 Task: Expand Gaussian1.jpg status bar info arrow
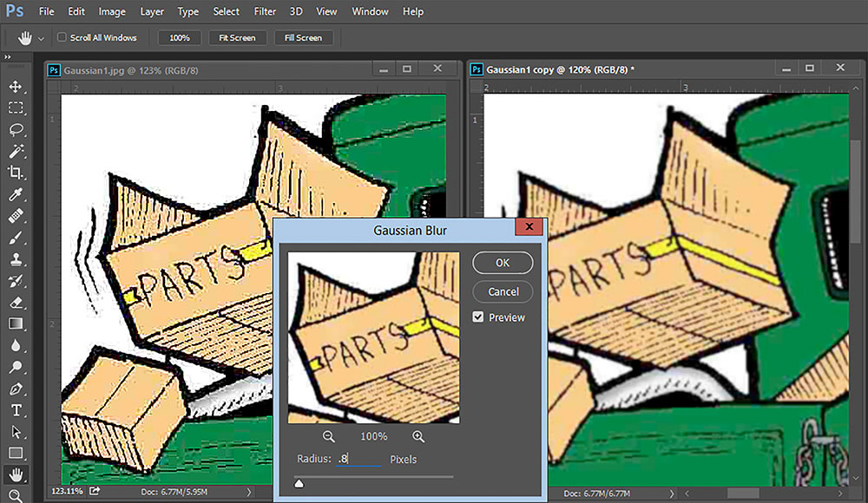click(x=248, y=492)
